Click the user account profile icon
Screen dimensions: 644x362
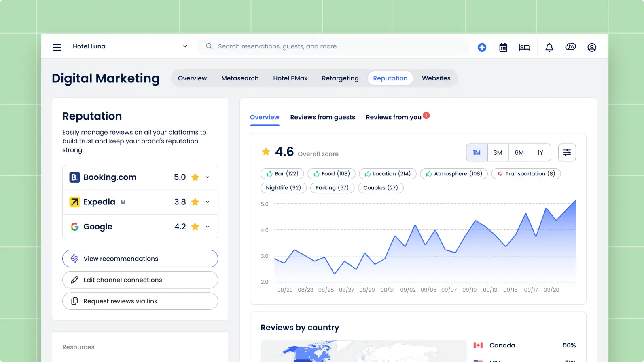tap(591, 47)
